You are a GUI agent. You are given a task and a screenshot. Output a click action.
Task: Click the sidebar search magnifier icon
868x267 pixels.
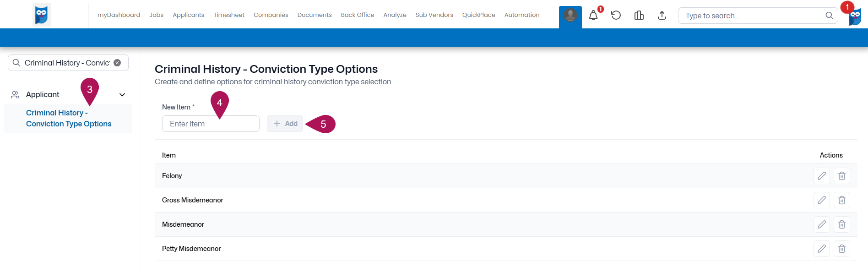point(16,63)
